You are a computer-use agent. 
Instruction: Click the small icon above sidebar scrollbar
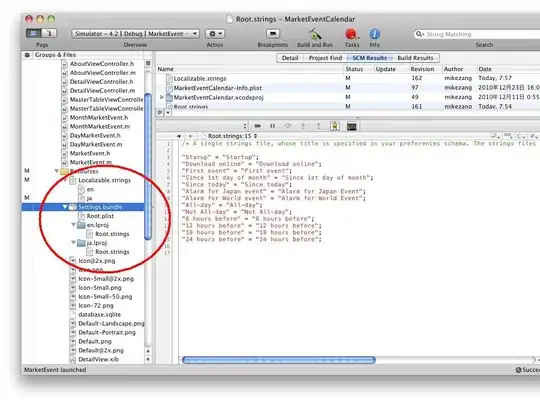tap(148, 63)
